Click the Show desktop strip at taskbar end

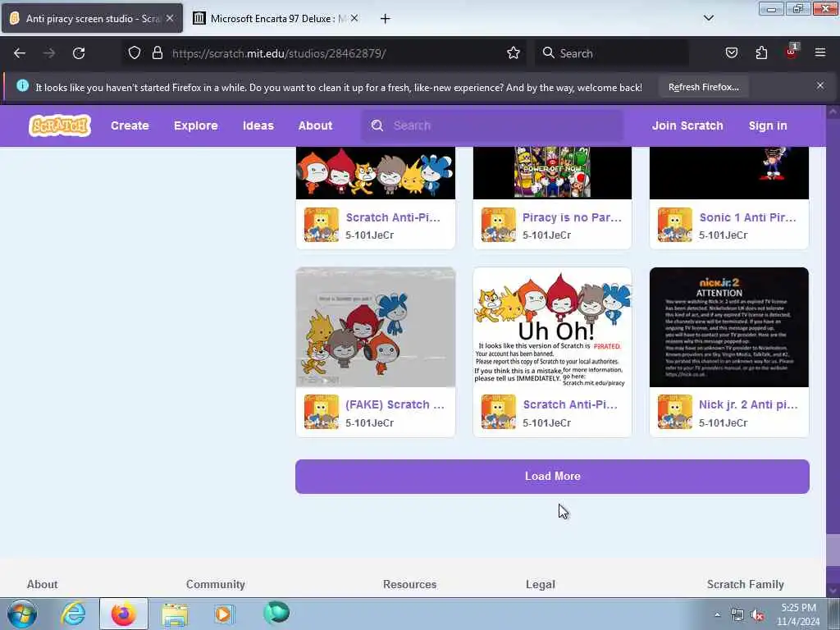(x=835, y=614)
